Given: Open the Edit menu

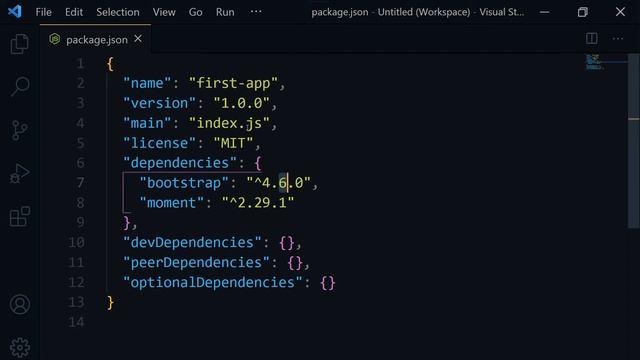Looking at the screenshot, I should coord(74,12).
